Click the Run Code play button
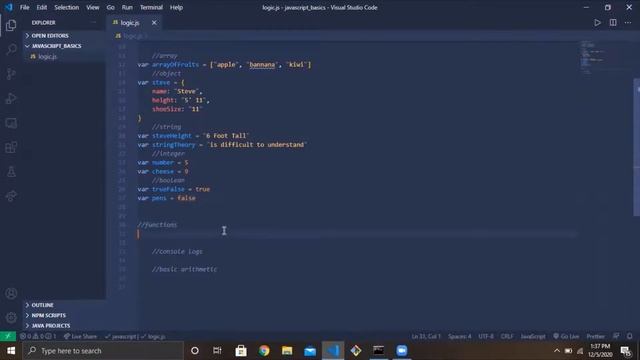Image resolution: width=640 pixels, height=360 pixels. 597,23
